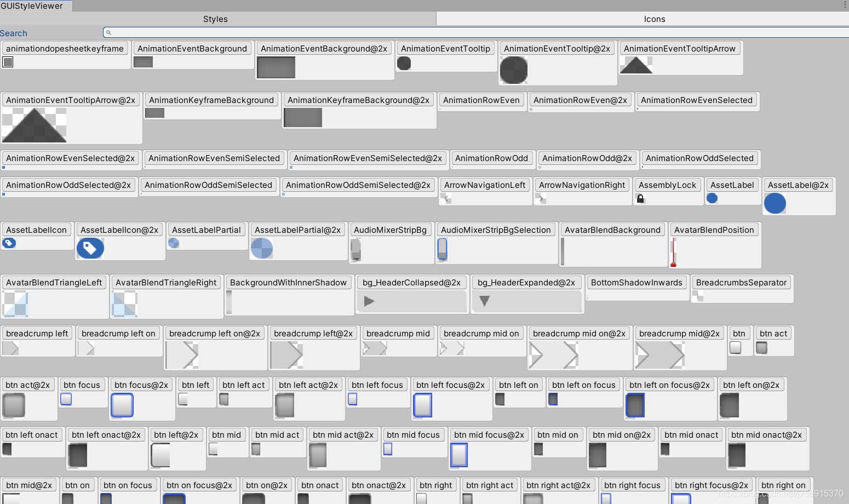Click the 'btn on focus@2x' style label
This screenshot has height=504, width=849.
(199, 485)
